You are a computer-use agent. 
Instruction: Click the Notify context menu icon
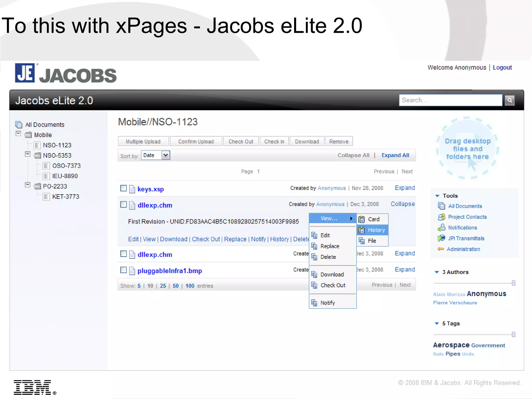pyautogui.click(x=314, y=303)
